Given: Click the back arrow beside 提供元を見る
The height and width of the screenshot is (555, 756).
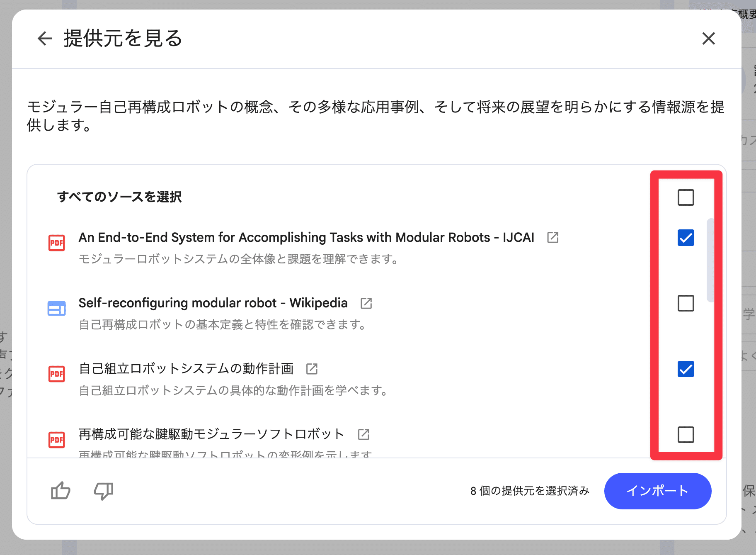Looking at the screenshot, I should point(45,39).
